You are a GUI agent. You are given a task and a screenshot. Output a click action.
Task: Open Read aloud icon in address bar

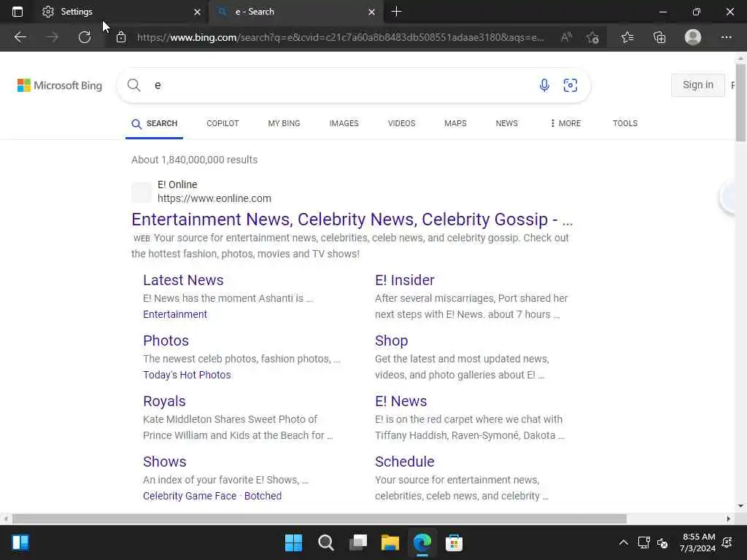pyautogui.click(x=566, y=37)
